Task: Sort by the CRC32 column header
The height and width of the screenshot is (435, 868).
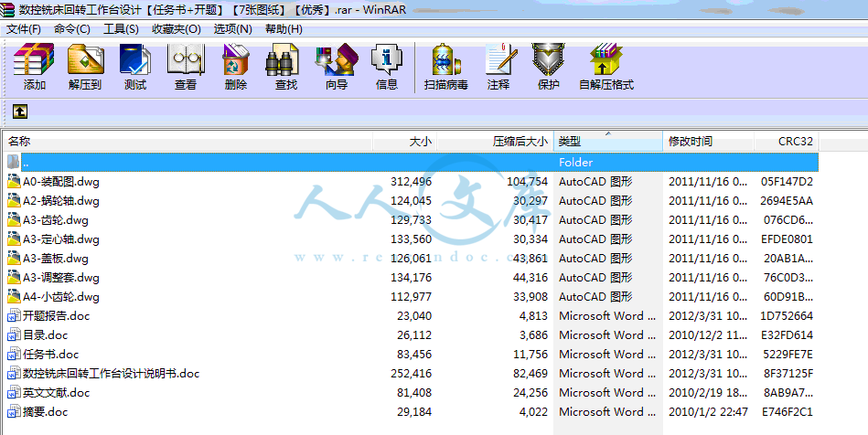Action: click(787, 141)
